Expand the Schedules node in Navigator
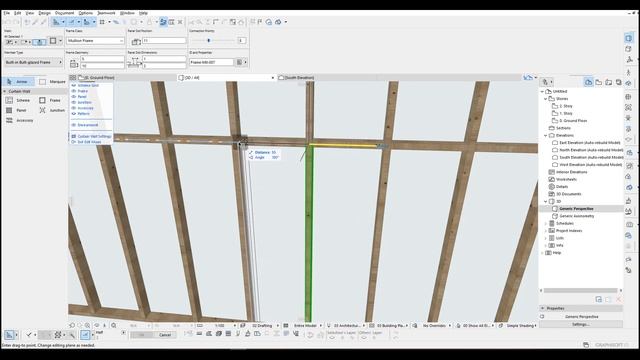640x360 pixels. (545, 223)
